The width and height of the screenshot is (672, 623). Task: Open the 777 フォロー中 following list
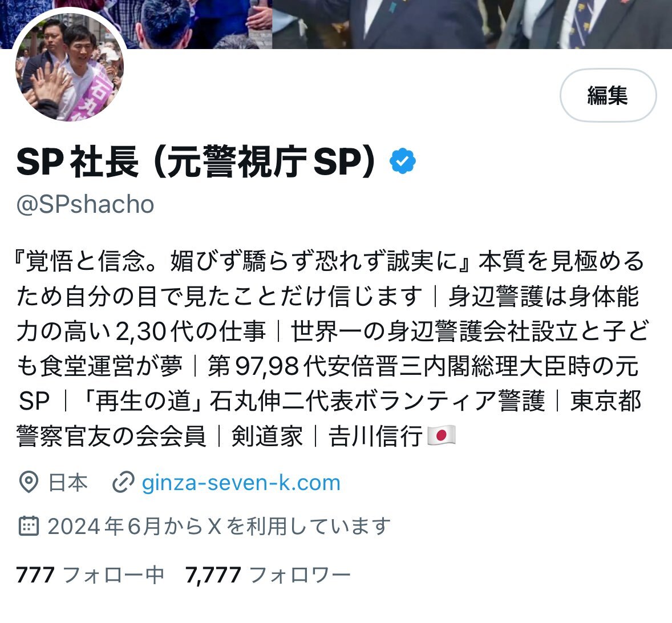[90, 575]
